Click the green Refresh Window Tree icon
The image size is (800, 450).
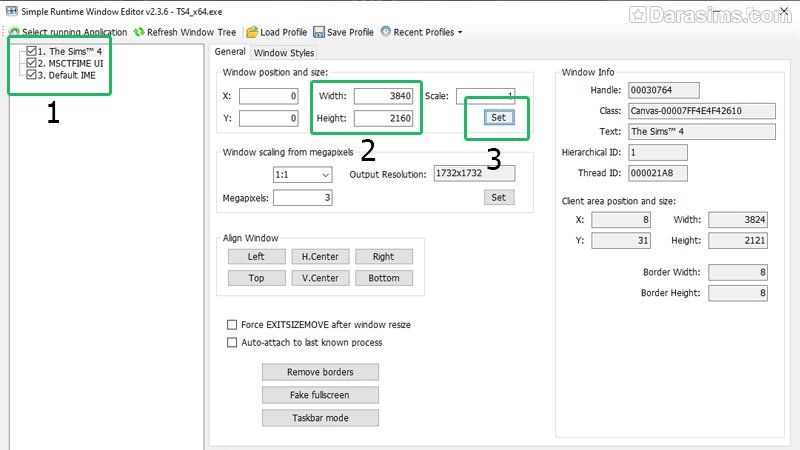139,32
